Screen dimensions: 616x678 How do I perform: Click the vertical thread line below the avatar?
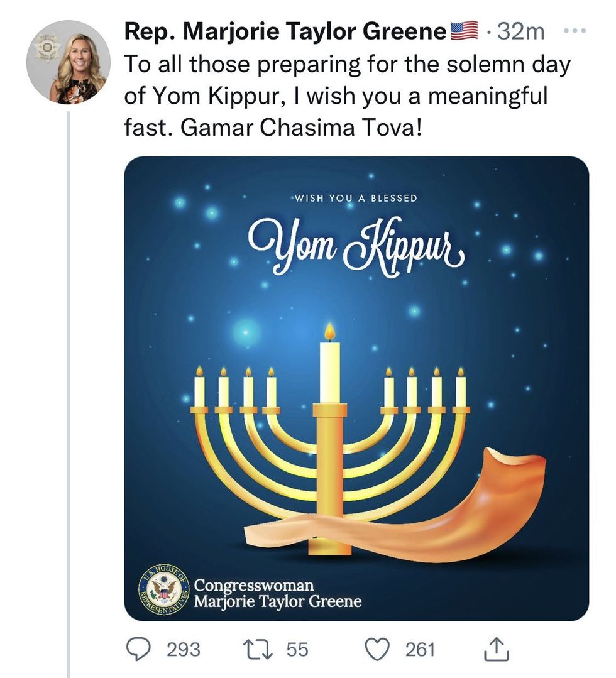click(x=68, y=393)
